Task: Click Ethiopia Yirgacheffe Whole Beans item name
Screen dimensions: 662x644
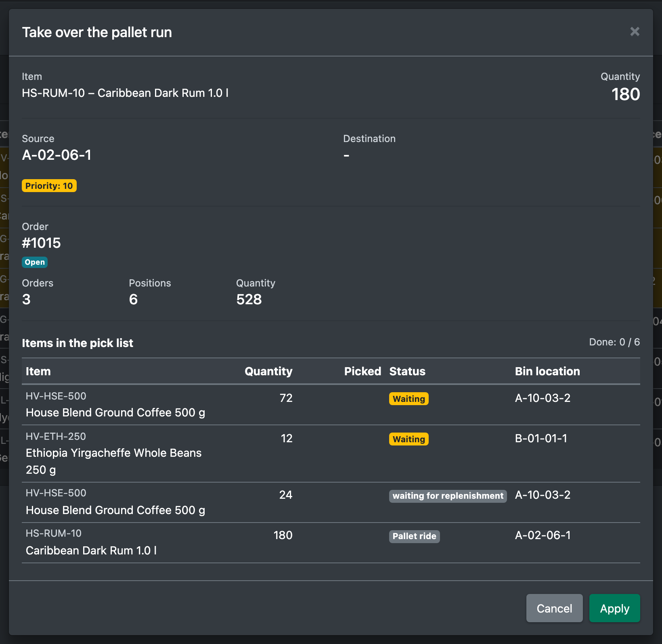Action: 113,461
